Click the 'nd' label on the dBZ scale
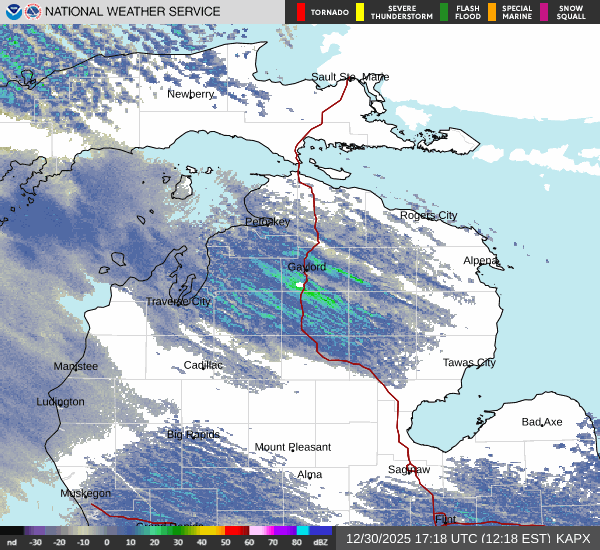 (12, 542)
